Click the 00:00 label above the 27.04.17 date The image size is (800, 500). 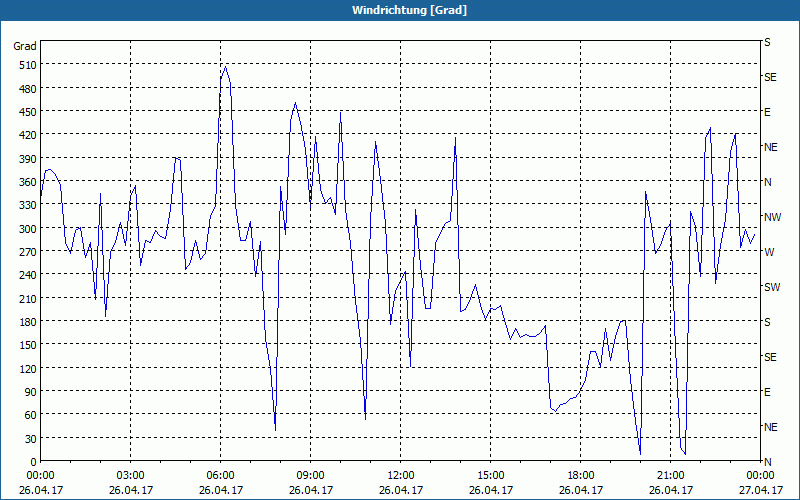pos(760,476)
